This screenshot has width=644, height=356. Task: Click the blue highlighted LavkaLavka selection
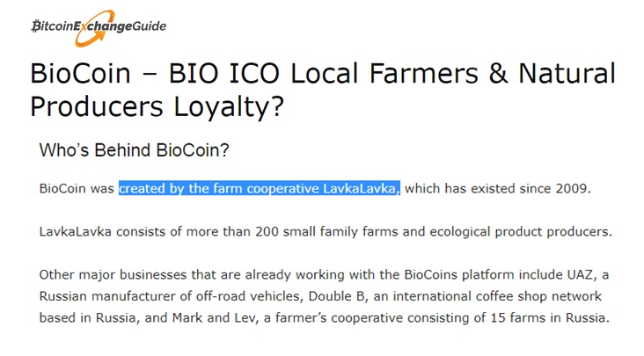[x=260, y=188]
